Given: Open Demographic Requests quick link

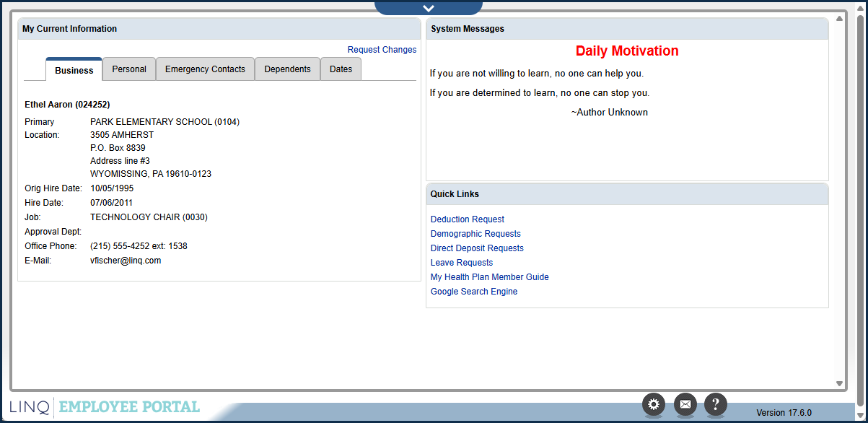Looking at the screenshot, I should (x=475, y=234).
